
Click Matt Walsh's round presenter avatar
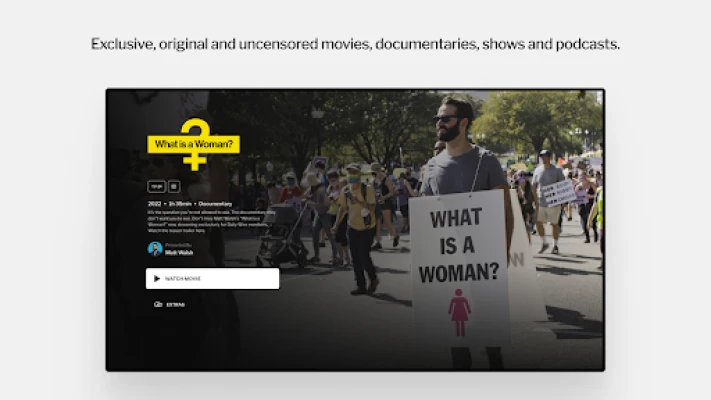click(155, 249)
